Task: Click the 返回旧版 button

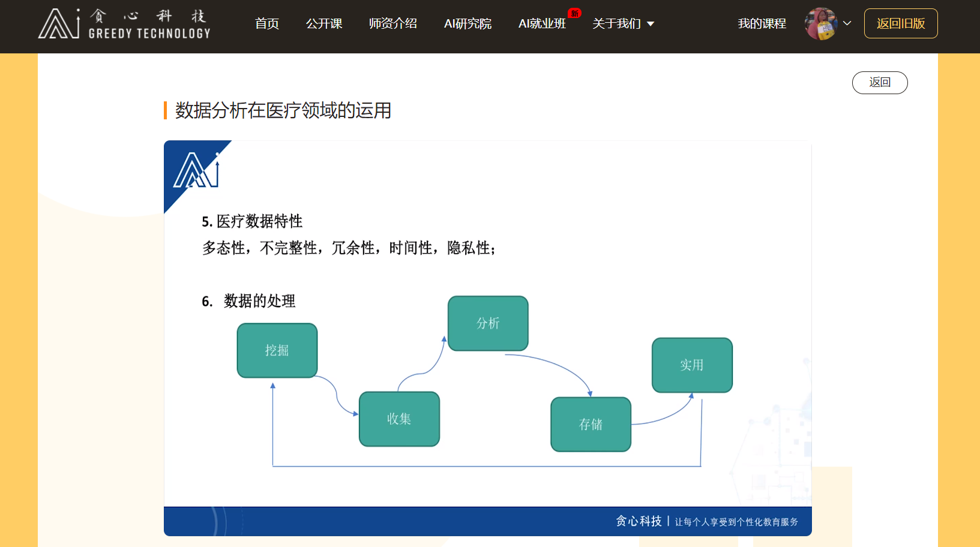Action: click(x=901, y=23)
